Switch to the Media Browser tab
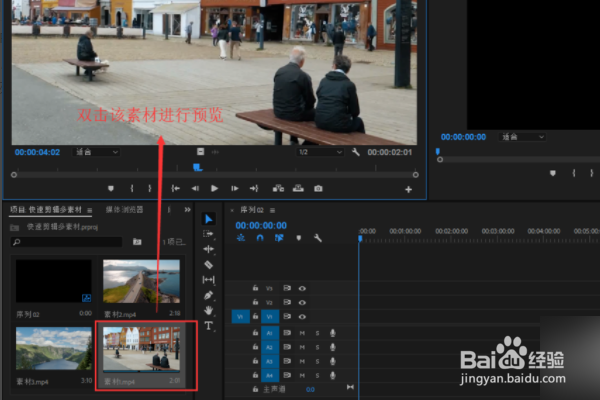Screen dimensions: 600x400 click(x=124, y=210)
